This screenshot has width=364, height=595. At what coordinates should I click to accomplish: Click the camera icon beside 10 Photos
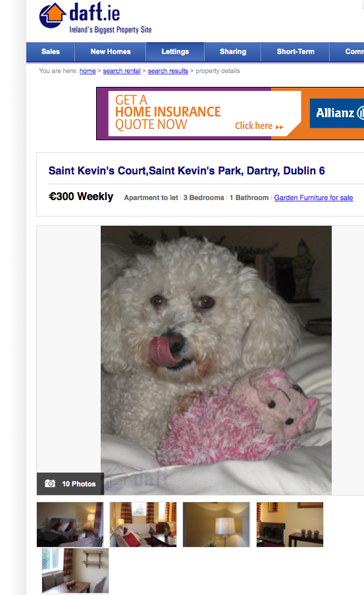click(x=50, y=483)
